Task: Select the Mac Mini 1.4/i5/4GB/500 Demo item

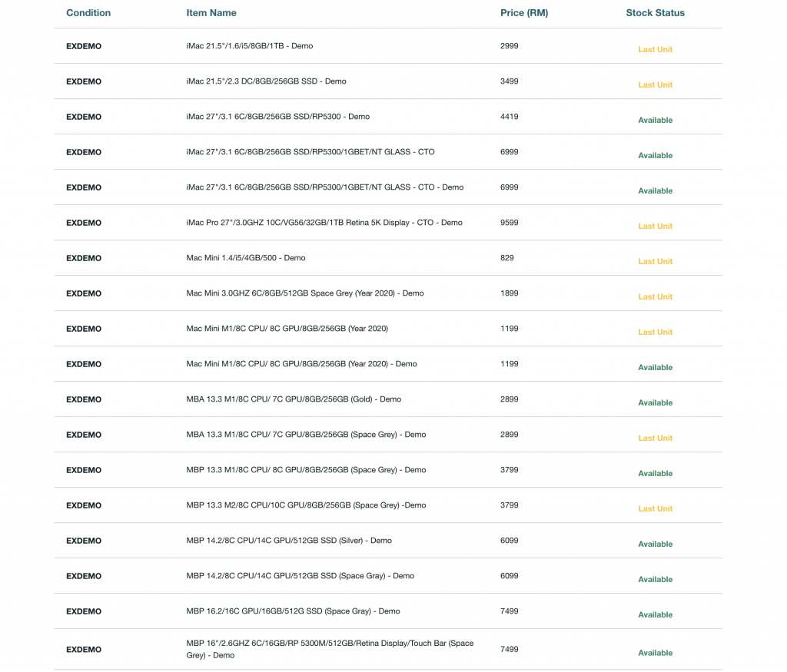Action: (246, 258)
